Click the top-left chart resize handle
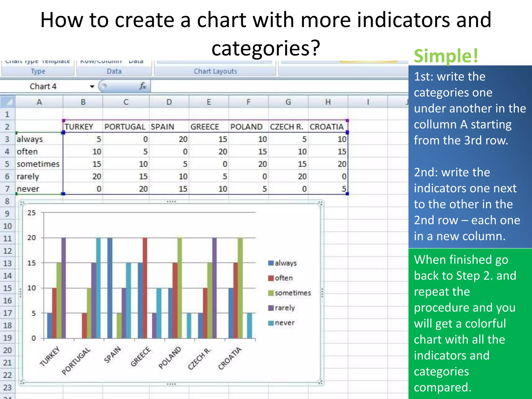The height and width of the screenshot is (399, 532). [22, 203]
